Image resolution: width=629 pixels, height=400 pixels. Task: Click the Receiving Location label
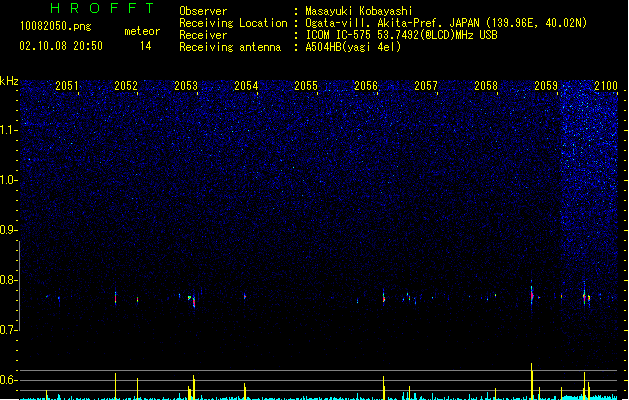[233, 23]
